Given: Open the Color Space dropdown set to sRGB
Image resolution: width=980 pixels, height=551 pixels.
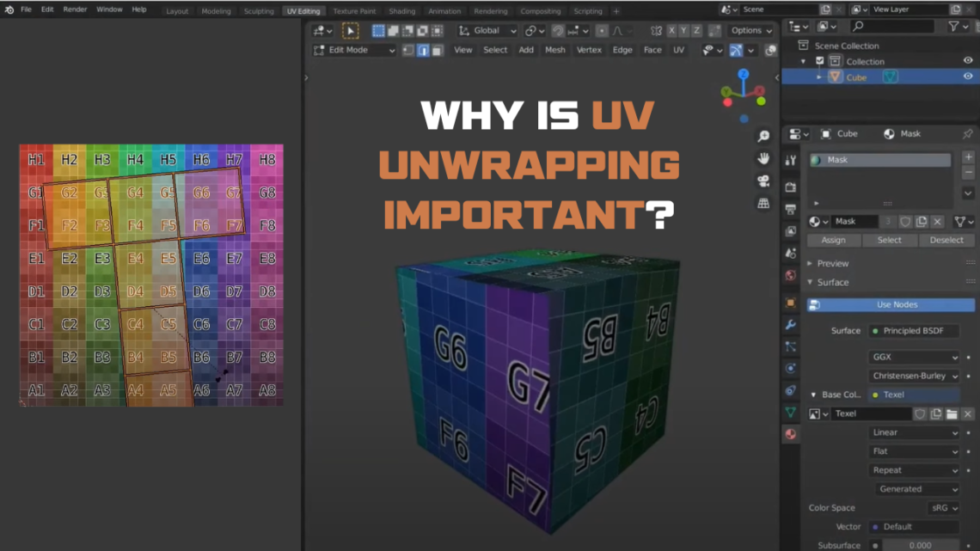Looking at the screenshot, I should pyautogui.click(x=943, y=507).
